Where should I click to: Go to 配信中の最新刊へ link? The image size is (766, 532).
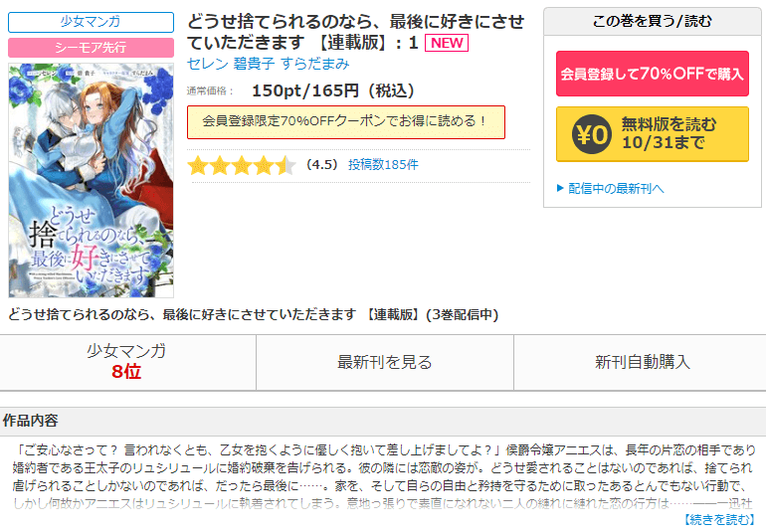point(616,188)
